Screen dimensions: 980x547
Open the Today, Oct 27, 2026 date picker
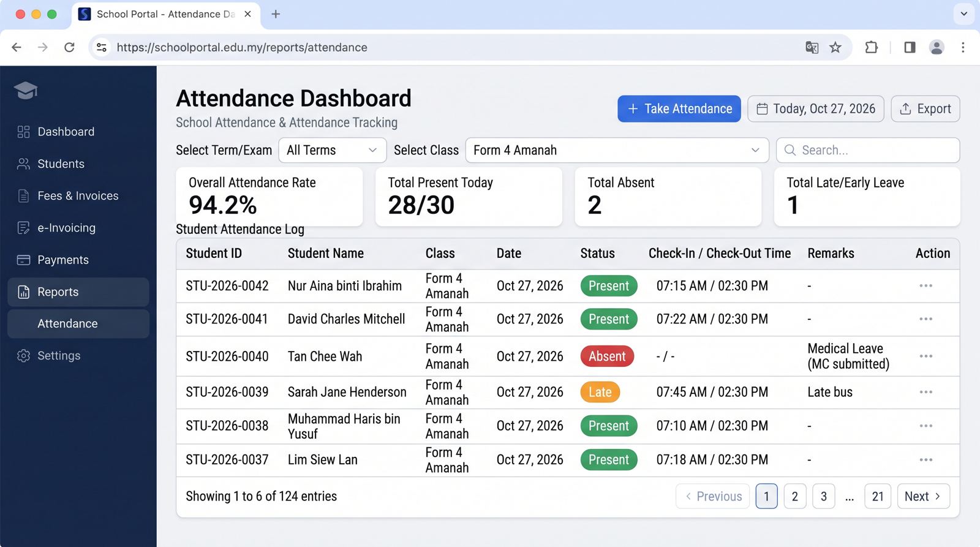coord(816,109)
